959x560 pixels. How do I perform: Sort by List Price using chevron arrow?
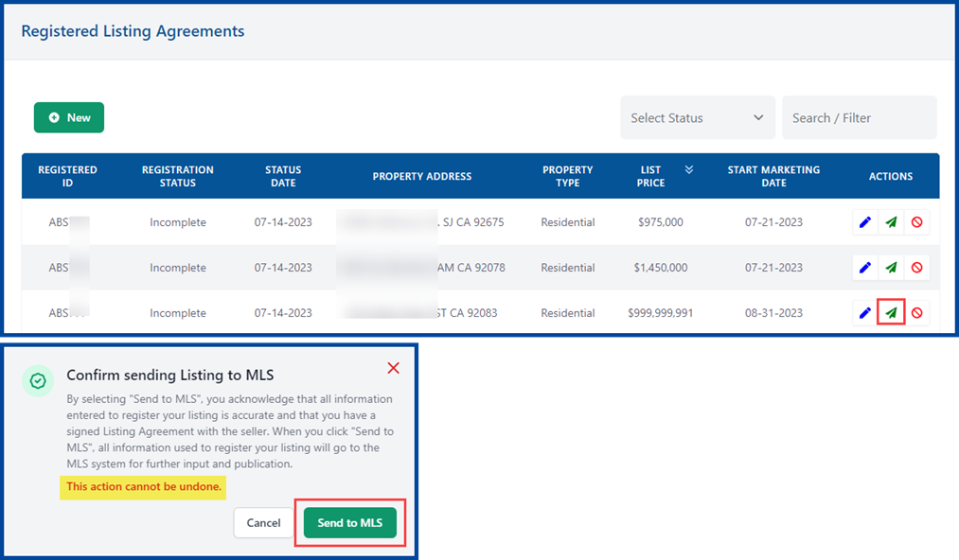click(689, 170)
